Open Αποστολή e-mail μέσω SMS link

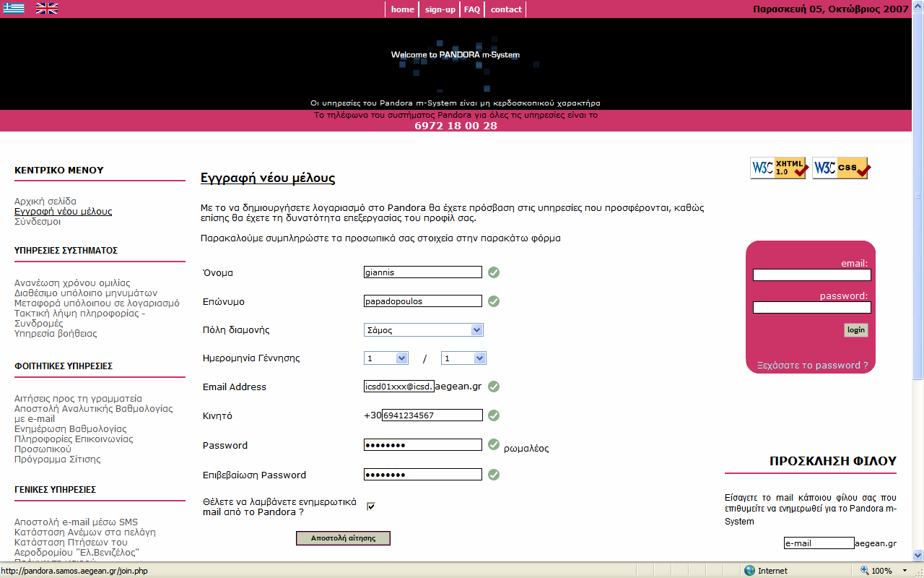pyautogui.click(x=76, y=522)
